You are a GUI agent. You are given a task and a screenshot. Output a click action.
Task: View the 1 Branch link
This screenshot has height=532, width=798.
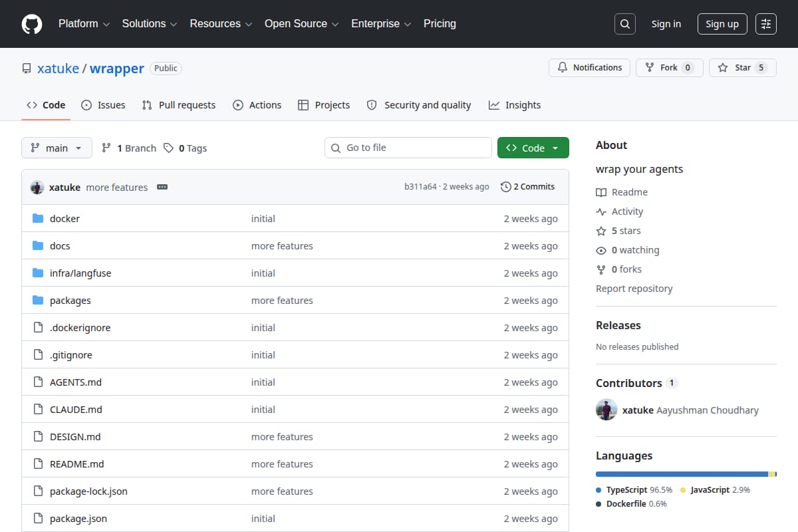coord(129,148)
